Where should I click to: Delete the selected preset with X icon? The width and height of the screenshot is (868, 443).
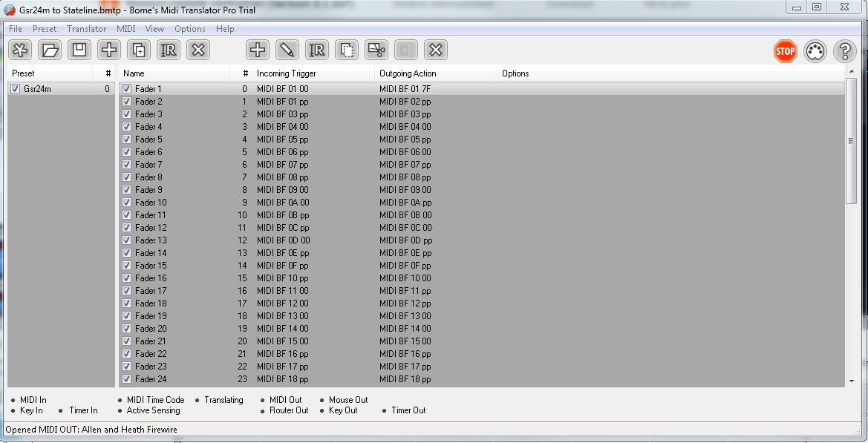[198, 50]
